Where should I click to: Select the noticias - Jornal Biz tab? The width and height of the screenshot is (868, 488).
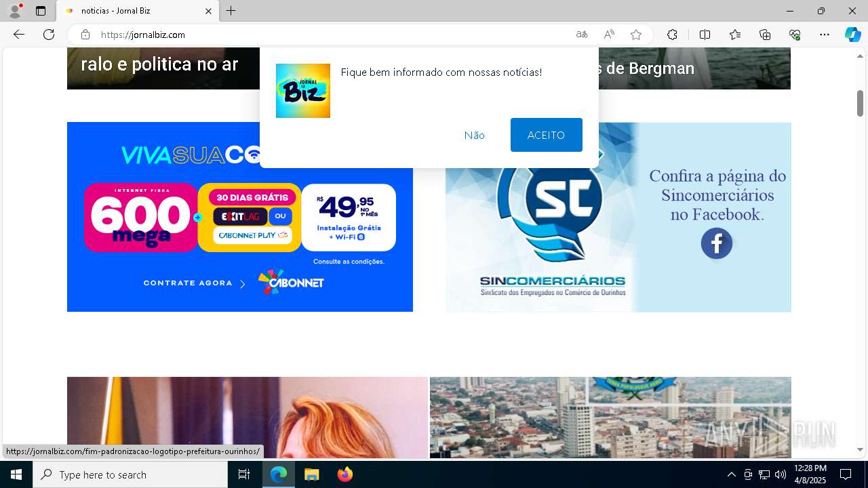coord(138,11)
